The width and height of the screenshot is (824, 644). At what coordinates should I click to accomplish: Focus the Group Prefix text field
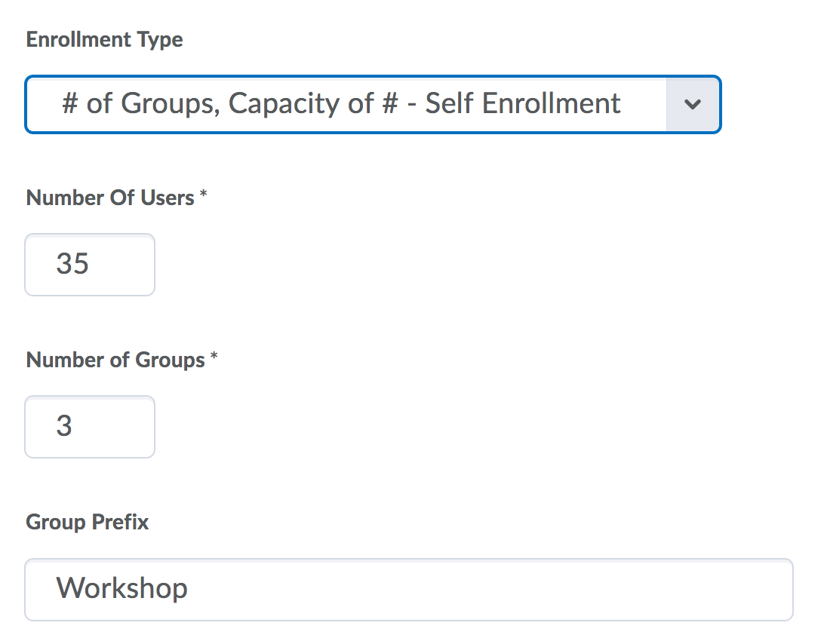pyautogui.click(x=407, y=589)
